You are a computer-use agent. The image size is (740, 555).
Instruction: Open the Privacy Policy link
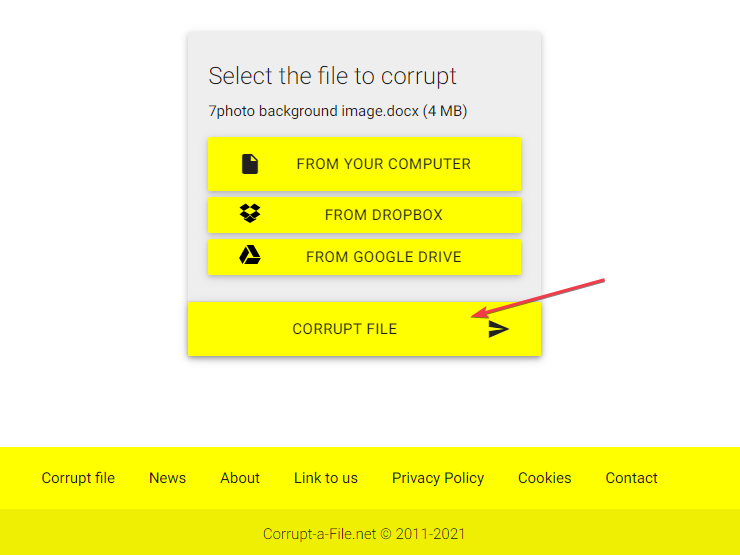(438, 478)
